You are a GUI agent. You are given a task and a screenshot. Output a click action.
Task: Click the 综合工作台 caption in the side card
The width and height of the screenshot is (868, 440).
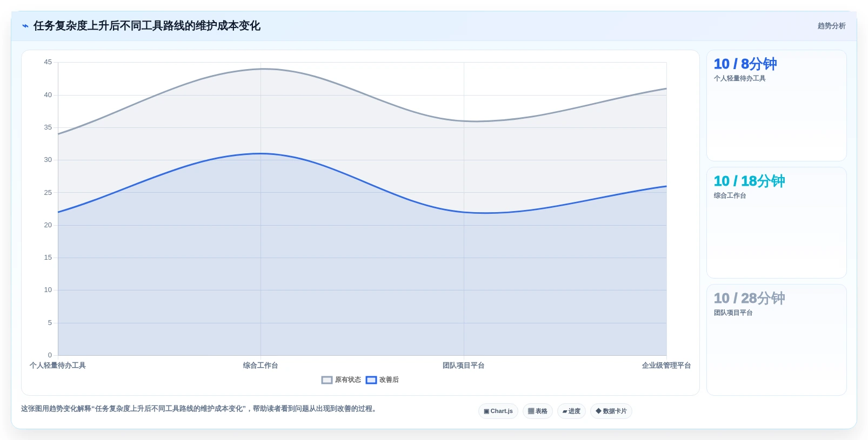point(730,195)
